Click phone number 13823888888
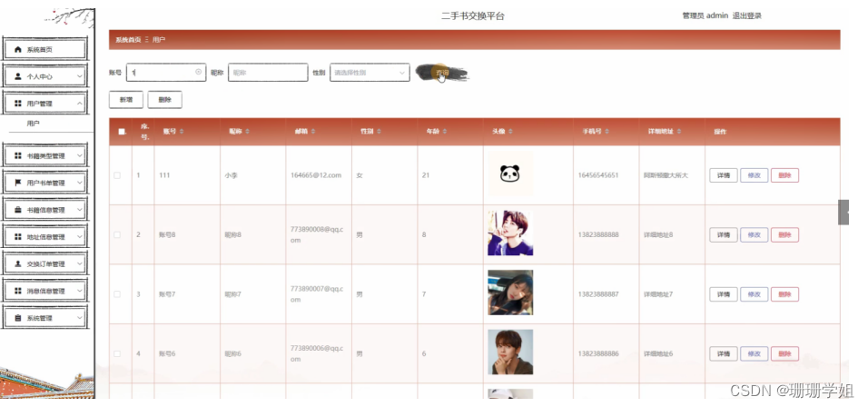Image resolution: width=868 pixels, height=407 pixels. (598, 234)
